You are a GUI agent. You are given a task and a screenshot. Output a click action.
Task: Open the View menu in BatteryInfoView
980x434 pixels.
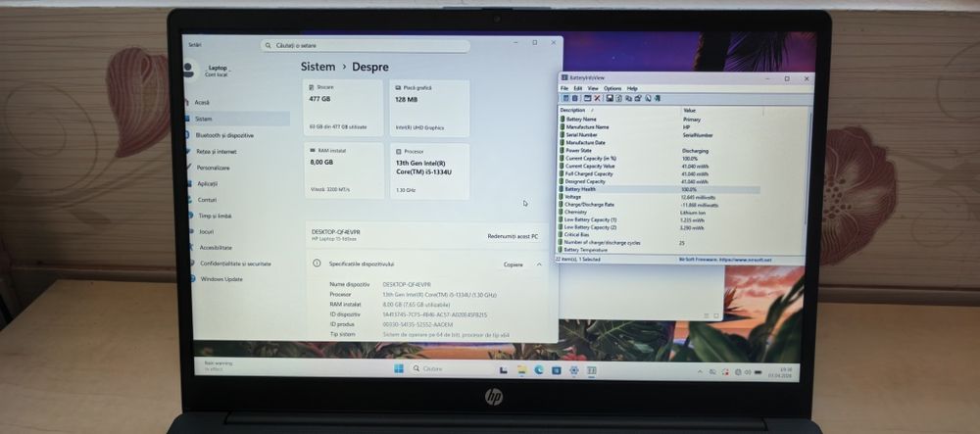[x=593, y=89]
